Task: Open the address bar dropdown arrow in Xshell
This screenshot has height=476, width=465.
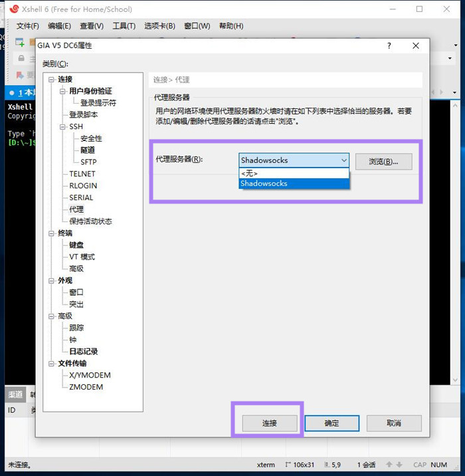Action: tap(450, 58)
